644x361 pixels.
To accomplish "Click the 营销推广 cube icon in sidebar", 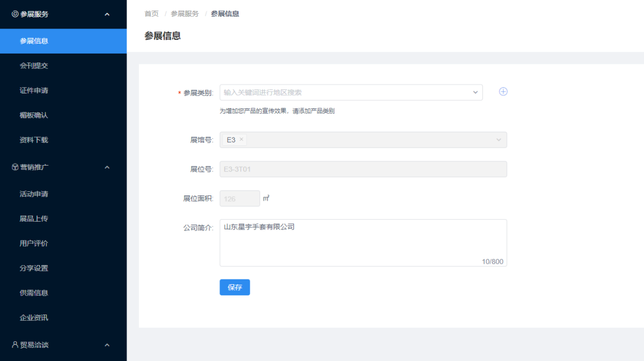I will pos(15,167).
